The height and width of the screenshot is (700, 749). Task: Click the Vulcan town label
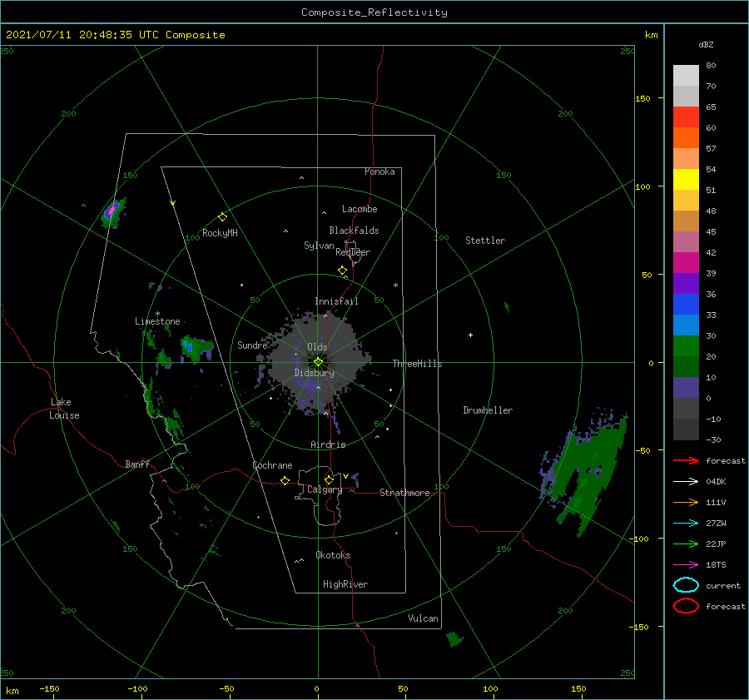point(423,618)
